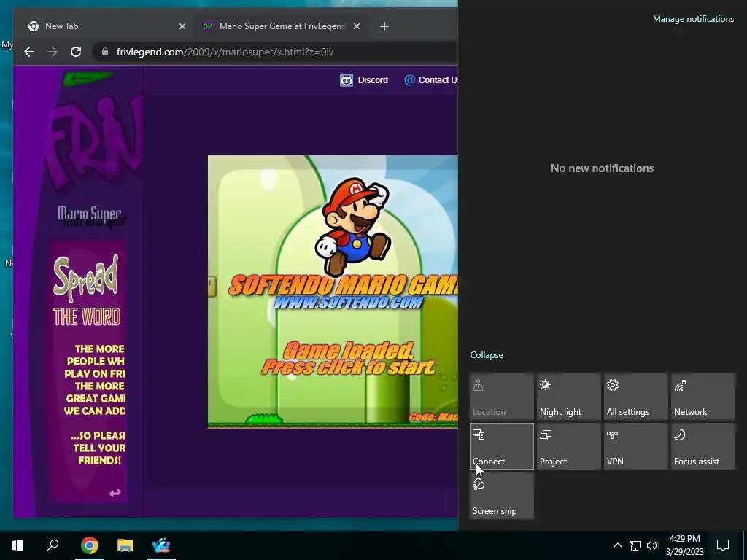Switch to the New Tab browser tab
The width and height of the screenshot is (747, 560).
click(102, 26)
